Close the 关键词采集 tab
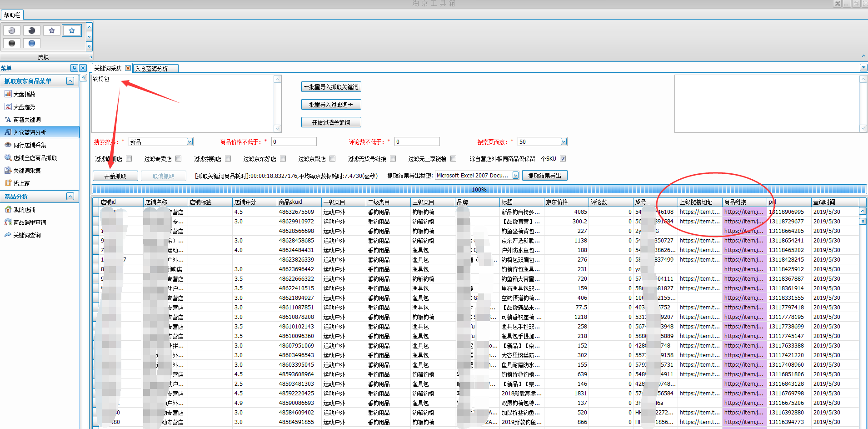Screen dimensions: 868x429 (128, 68)
